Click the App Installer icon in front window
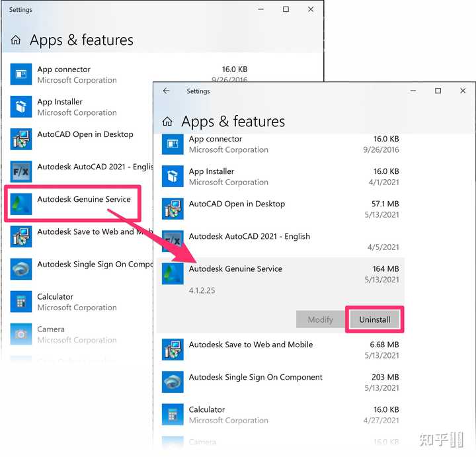 click(173, 176)
